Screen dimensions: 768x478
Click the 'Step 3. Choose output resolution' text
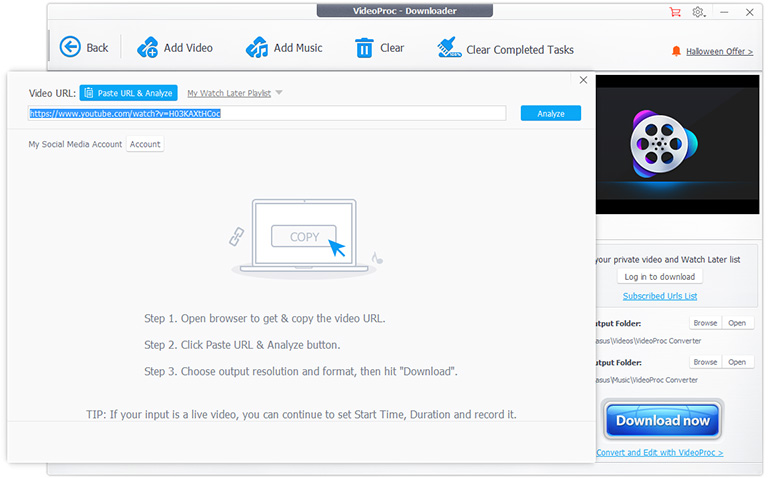point(301,371)
